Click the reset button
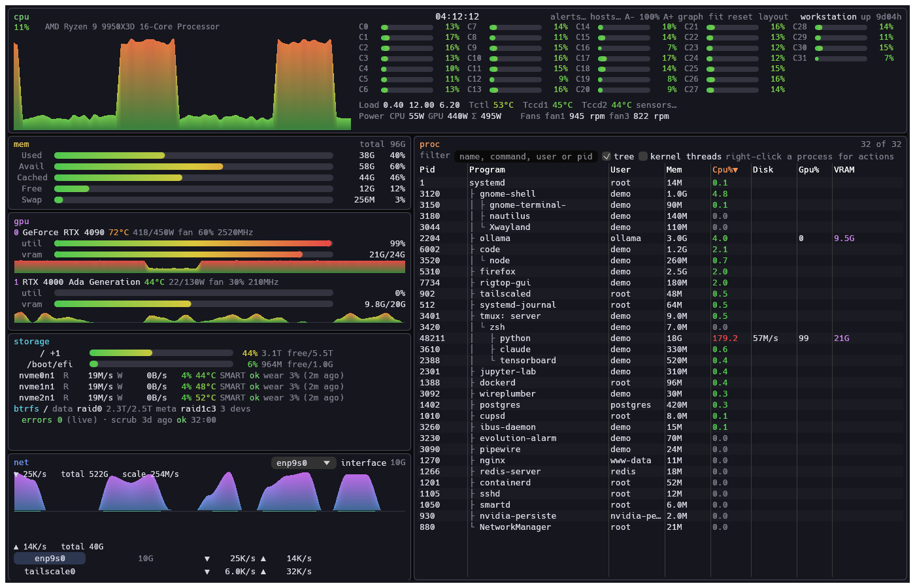Image resolution: width=915 pixels, height=588 pixels. (740, 17)
